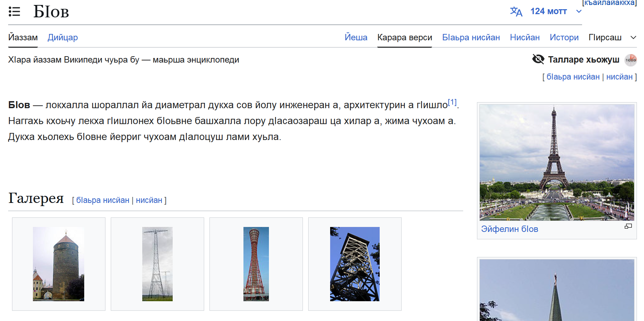This screenshot has height=321, width=644.
Task: Click the footnote reference [1]
Action: pyautogui.click(x=452, y=103)
